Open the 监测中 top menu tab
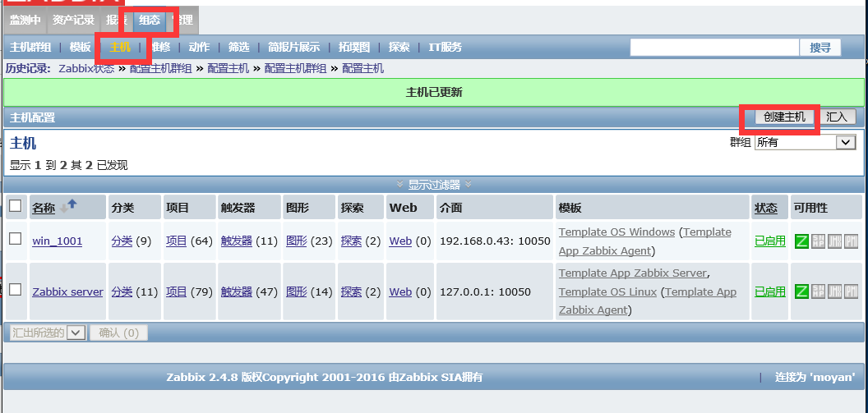 point(25,21)
